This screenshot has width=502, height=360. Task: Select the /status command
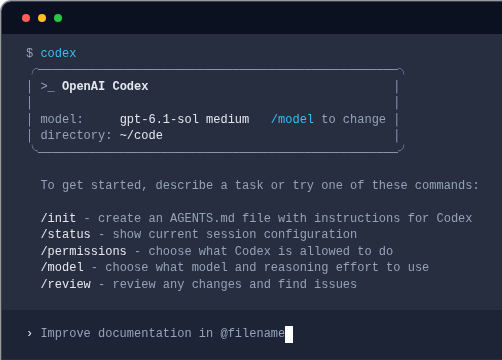pos(65,234)
